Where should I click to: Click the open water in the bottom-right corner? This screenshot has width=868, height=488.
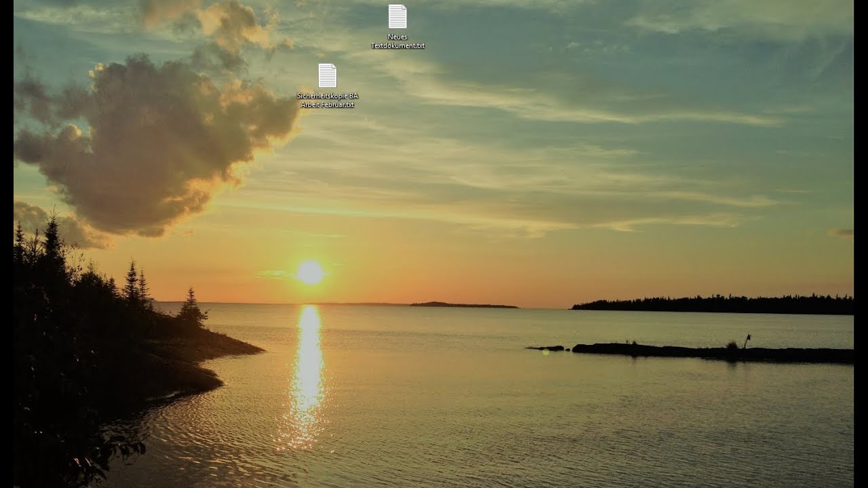coord(780,441)
